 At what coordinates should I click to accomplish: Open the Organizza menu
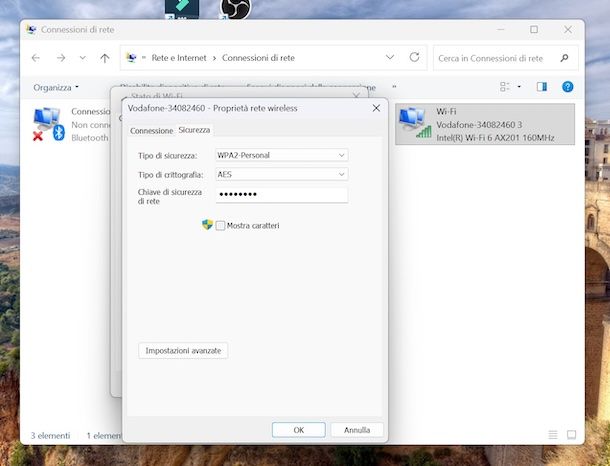(x=56, y=88)
